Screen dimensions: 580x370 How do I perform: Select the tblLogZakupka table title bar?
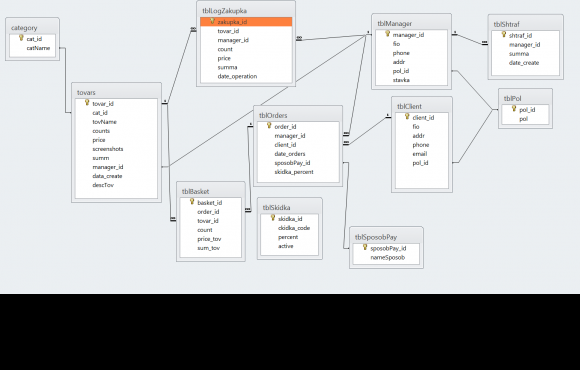pos(246,11)
